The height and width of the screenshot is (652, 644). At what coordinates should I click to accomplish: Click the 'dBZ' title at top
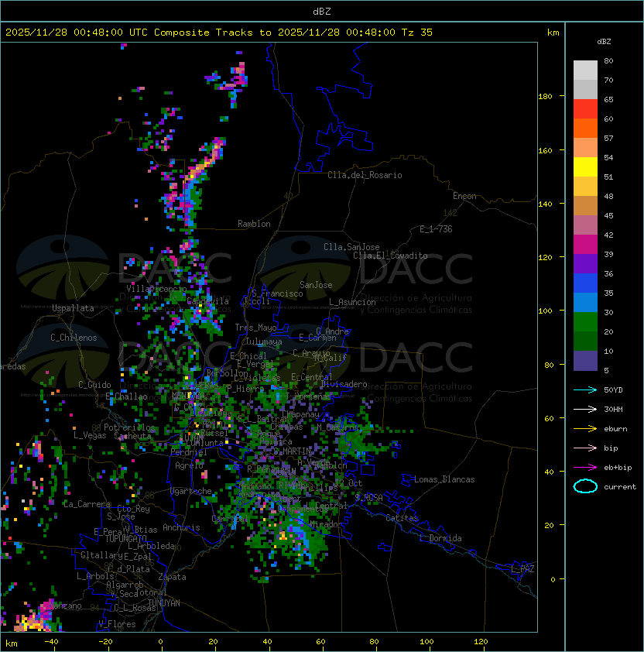pos(322,12)
